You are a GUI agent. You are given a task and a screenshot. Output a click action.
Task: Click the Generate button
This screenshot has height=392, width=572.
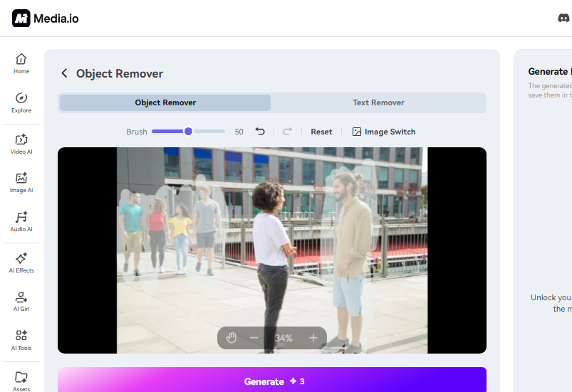pos(272,381)
